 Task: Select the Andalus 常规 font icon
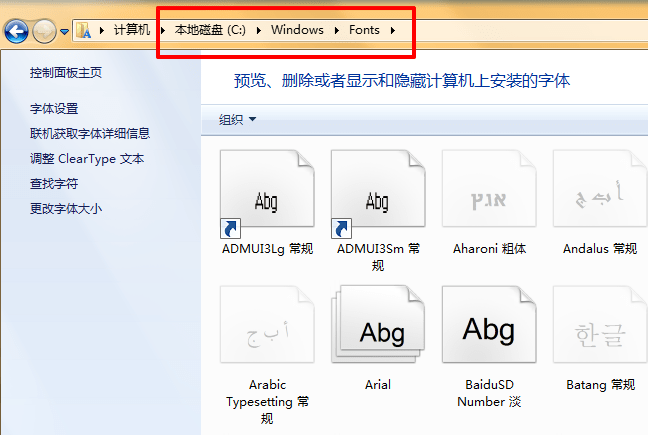(600, 196)
